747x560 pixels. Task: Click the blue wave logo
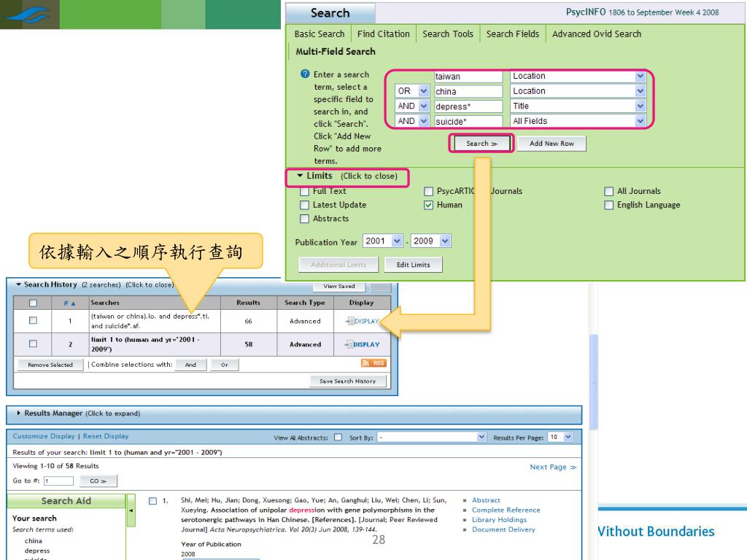pyautogui.click(x=26, y=15)
